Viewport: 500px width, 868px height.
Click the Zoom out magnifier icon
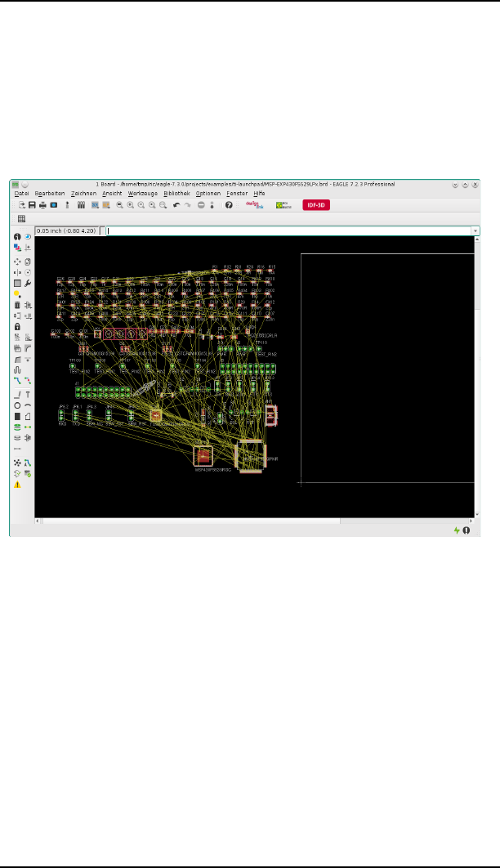141,205
